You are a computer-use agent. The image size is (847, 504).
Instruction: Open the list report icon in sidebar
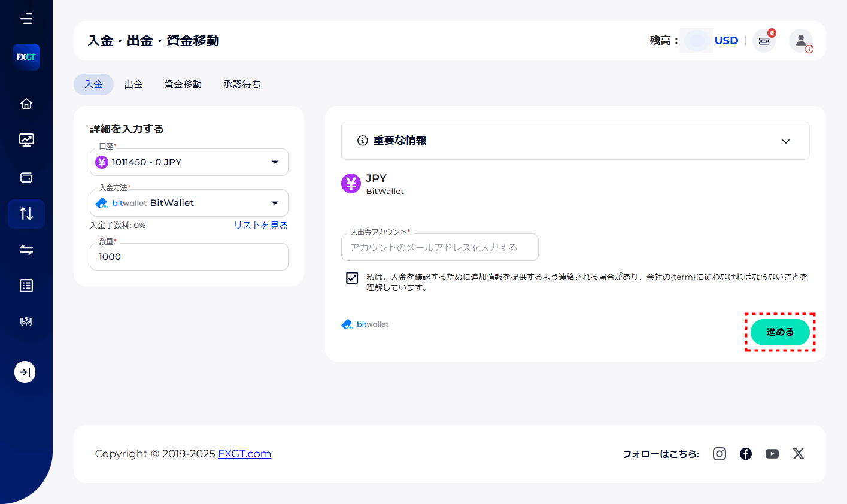pyautogui.click(x=26, y=286)
